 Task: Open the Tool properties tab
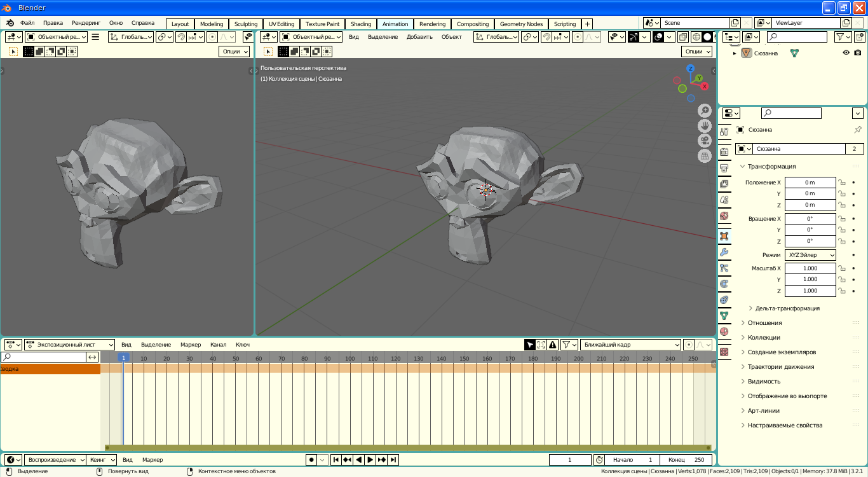(x=724, y=132)
